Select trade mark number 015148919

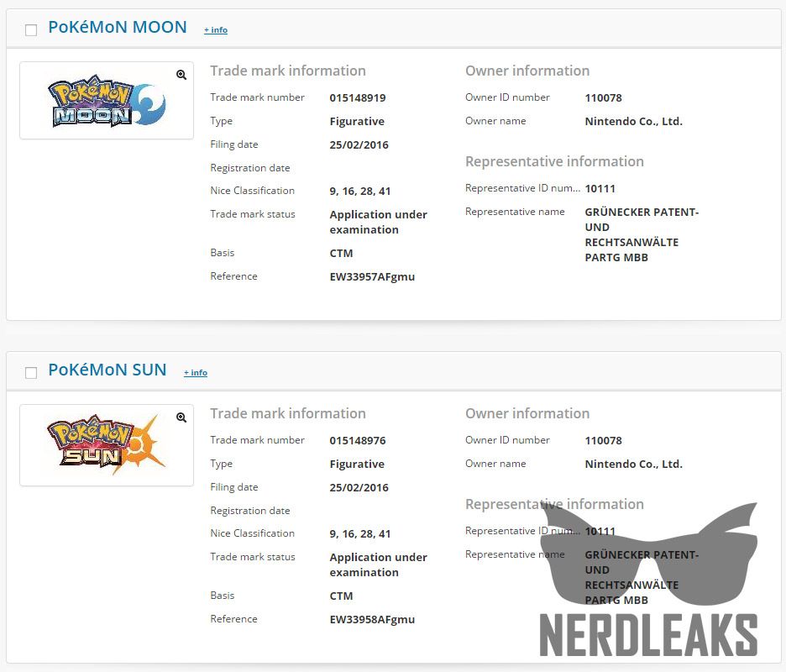click(x=358, y=97)
